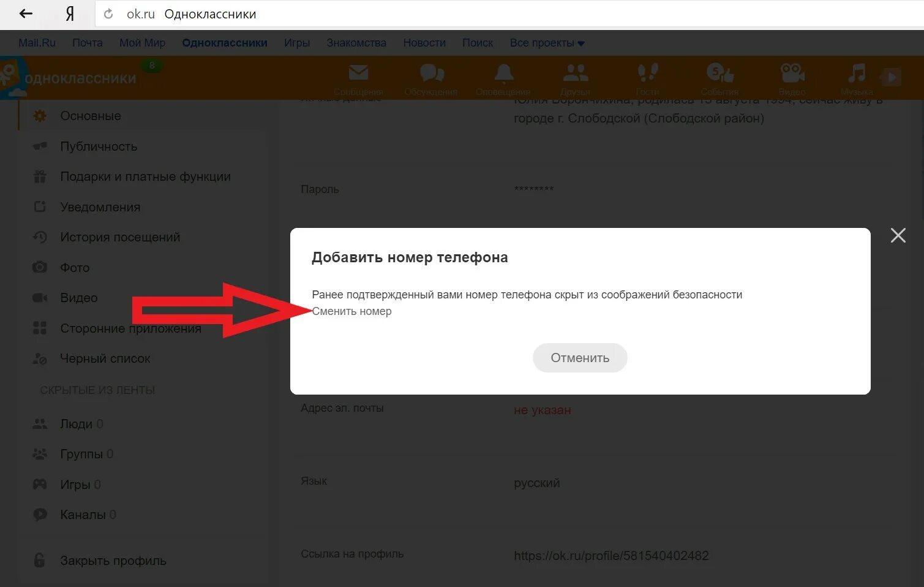Open the Мой Мир link
The height and width of the screenshot is (587, 924).
[142, 43]
